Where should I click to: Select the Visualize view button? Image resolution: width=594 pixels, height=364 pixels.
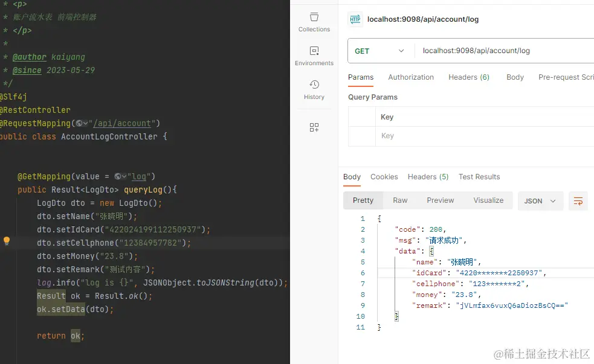click(x=488, y=200)
